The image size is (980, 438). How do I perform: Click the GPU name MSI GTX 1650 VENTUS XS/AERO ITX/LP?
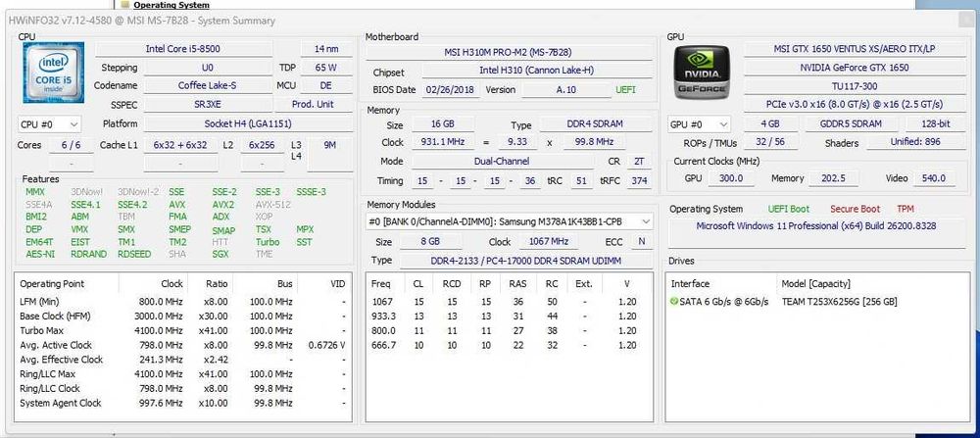click(x=854, y=49)
